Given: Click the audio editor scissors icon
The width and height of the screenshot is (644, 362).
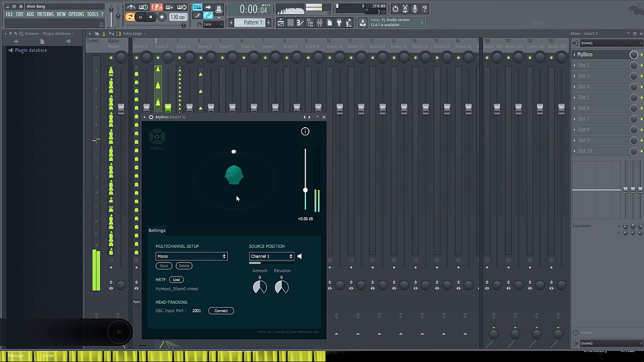Looking at the screenshot, I should pyautogui.click(x=405, y=9).
